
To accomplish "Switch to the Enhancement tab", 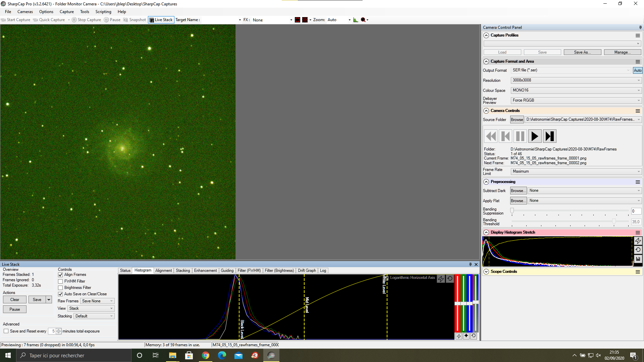I will point(205,270).
